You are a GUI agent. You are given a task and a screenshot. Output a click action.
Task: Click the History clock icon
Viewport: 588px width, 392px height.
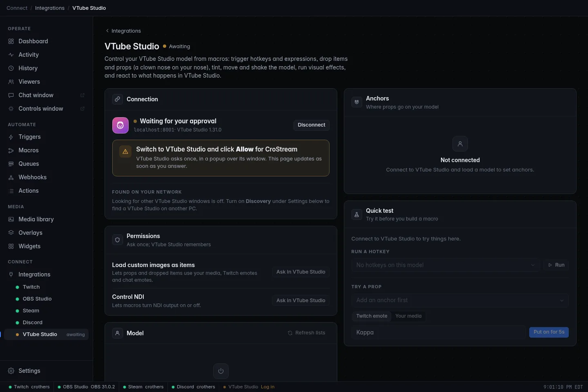coord(11,68)
